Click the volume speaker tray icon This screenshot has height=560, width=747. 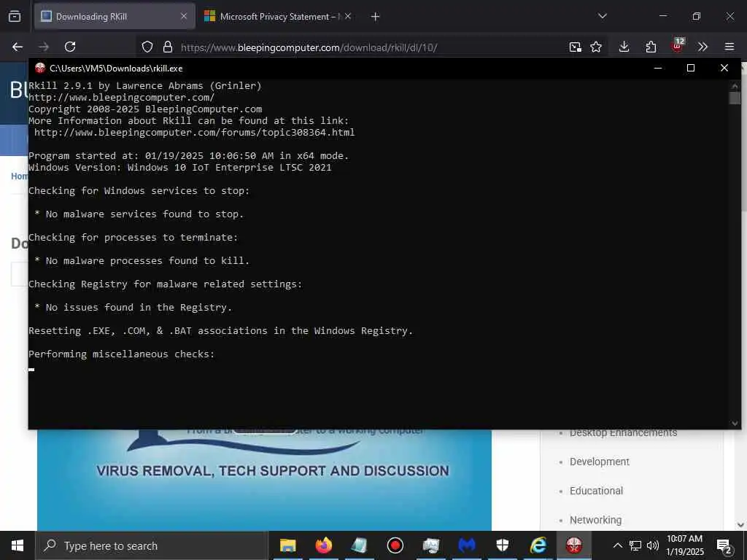pos(653,545)
